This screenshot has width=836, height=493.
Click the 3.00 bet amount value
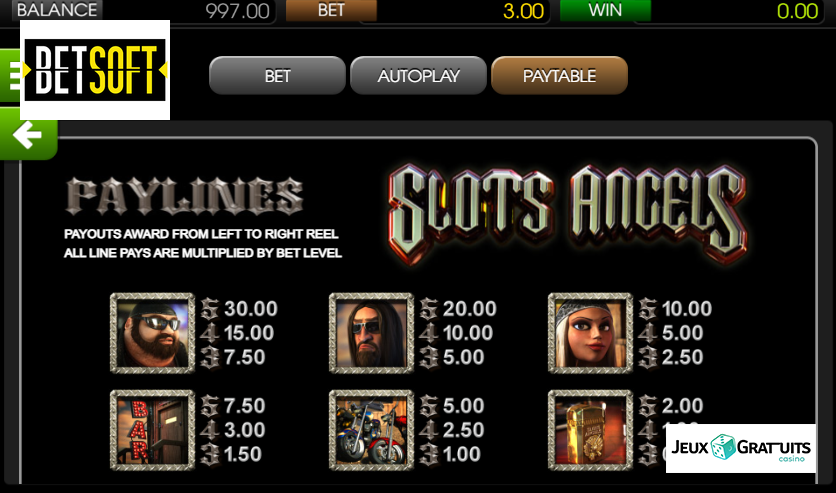(523, 11)
